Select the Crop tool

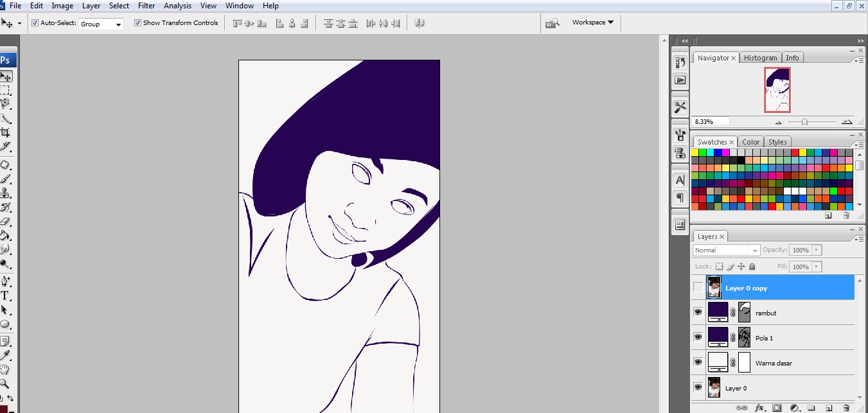click(5, 132)
